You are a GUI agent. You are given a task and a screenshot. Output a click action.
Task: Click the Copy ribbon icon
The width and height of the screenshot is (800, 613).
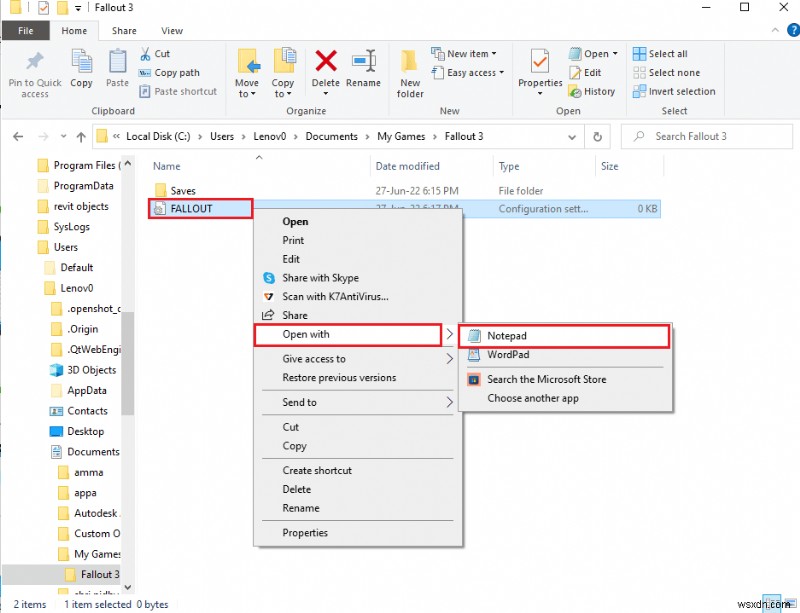[x=81, y=62]
